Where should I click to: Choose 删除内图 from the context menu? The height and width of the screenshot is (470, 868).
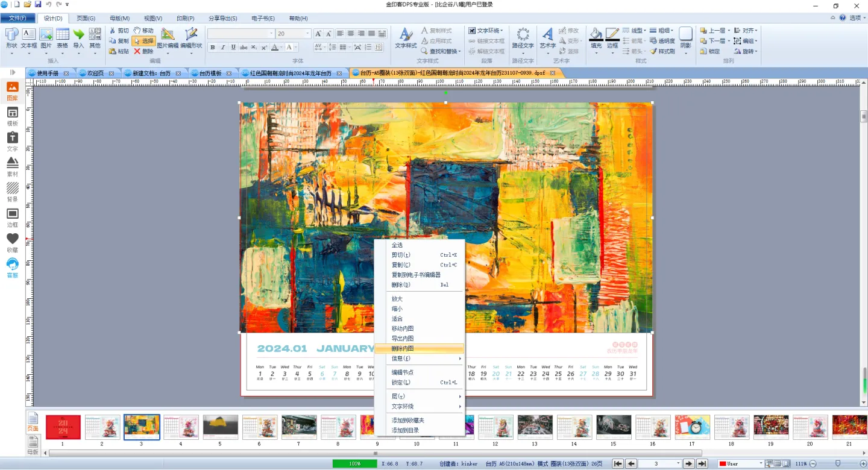point(403,349)
